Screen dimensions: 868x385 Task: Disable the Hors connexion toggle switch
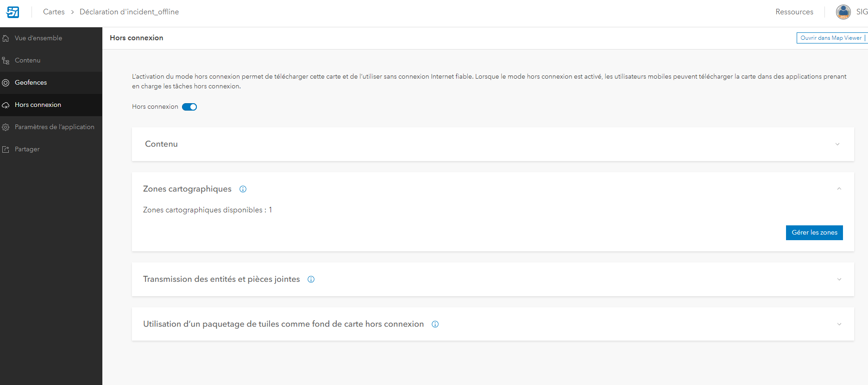pos(189,107)
